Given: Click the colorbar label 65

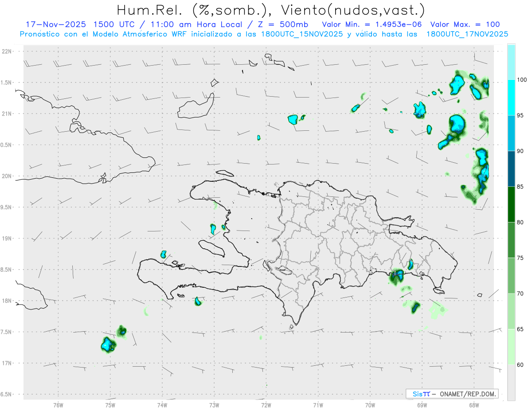Looking at the screenshot, I should tap(520, 329).
